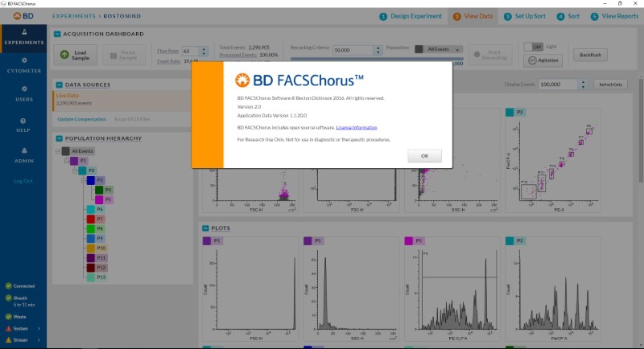The width and height of the screenshot is (644, 349).
Task: Click the Display Events stepper arrows
Action: 583,84
